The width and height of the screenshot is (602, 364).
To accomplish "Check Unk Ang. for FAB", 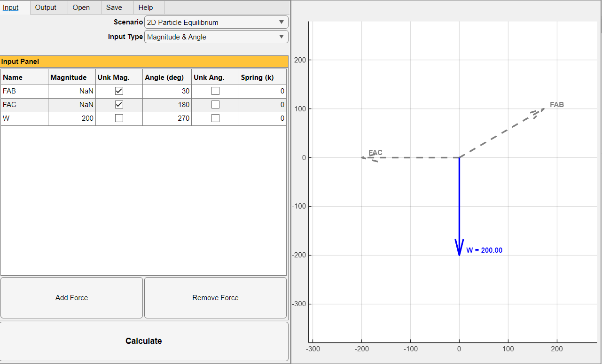I will point(215,91).
